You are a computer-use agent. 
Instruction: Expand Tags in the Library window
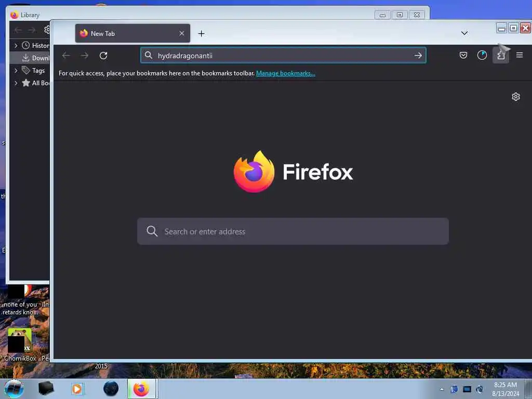(x=16, y=71)
